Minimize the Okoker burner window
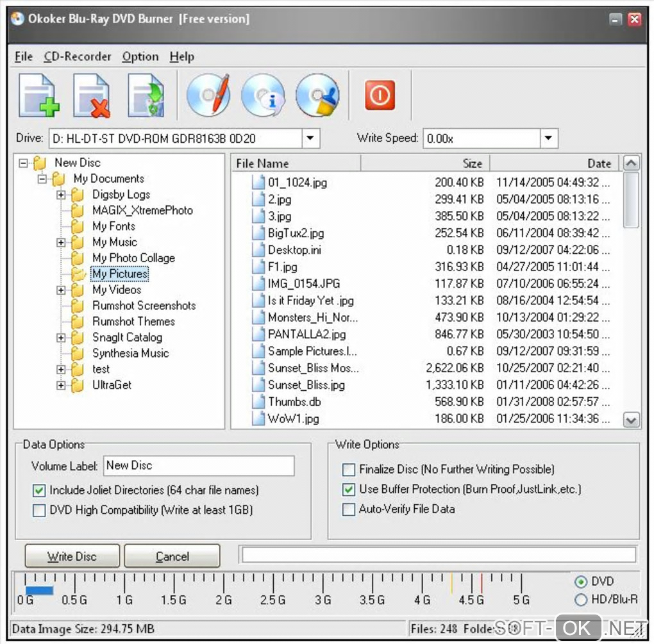This screenshot has height=644, width=654. tap(616, 19)
